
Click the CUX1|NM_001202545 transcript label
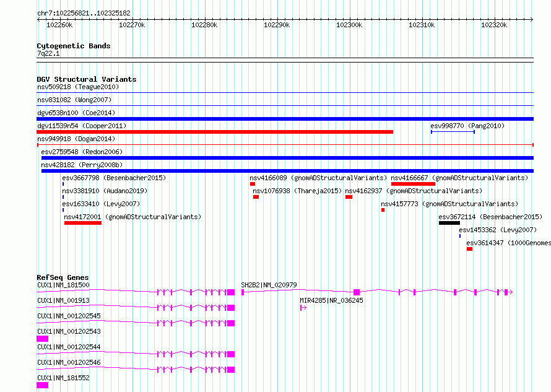[69, 316]
